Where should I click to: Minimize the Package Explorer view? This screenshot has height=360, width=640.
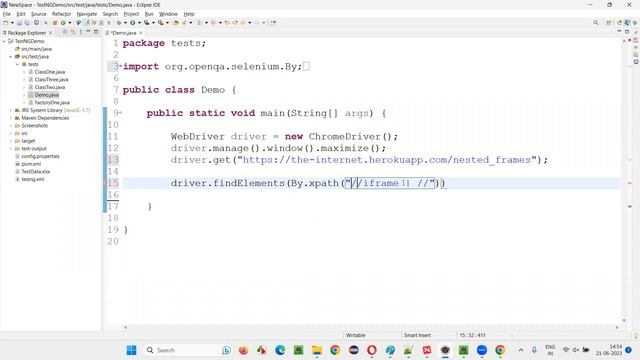click(88, 32)
